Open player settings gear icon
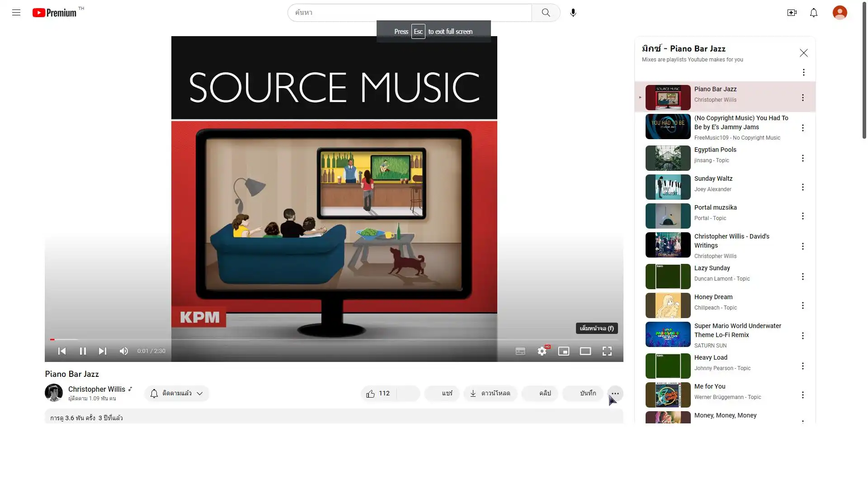 pos(542,351)
